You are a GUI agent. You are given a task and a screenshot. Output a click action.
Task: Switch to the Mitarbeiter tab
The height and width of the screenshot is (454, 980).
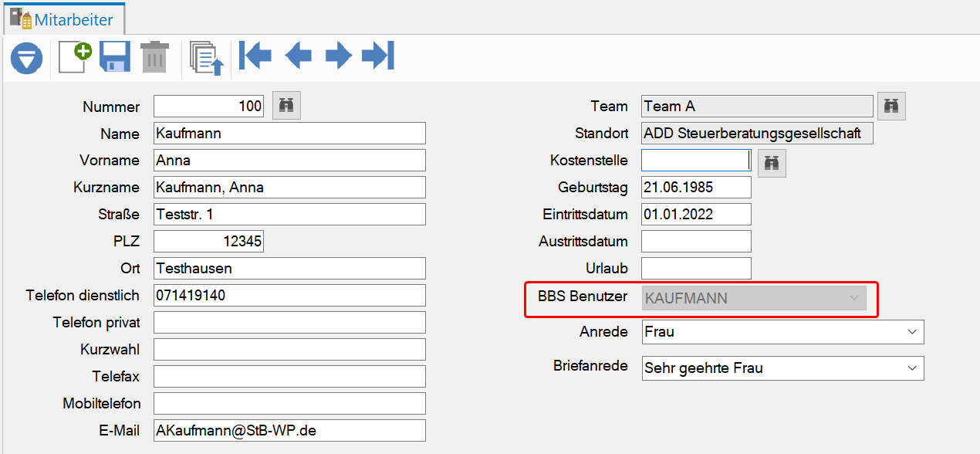(63, 19)
